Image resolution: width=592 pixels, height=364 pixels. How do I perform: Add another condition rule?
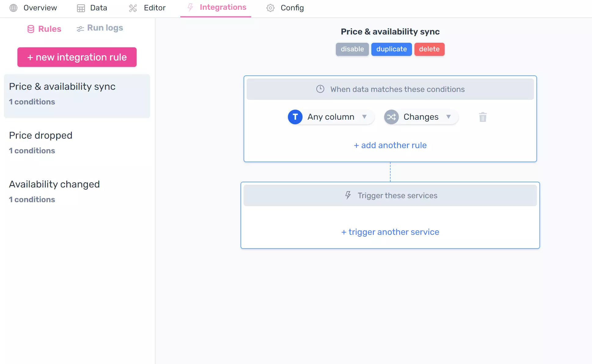point(390,145)
